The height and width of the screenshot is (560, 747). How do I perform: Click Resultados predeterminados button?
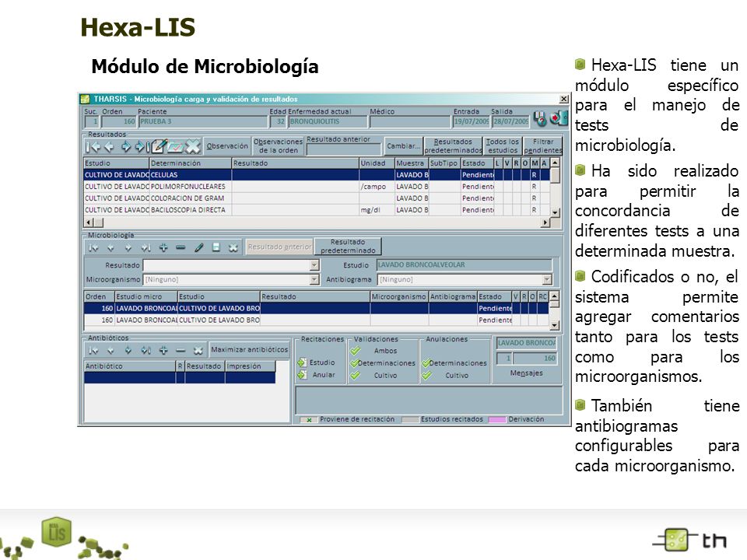click(x=453, y=146)
